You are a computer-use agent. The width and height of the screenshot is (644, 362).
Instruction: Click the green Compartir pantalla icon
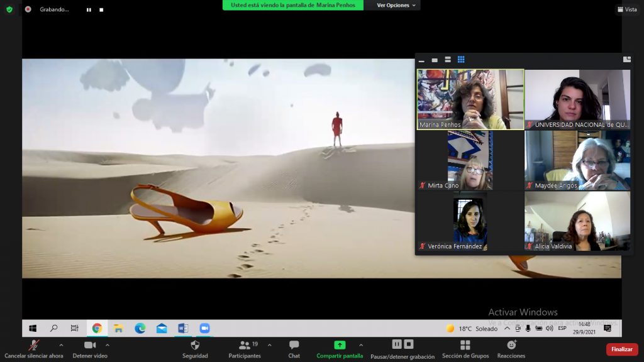[340, 345]
